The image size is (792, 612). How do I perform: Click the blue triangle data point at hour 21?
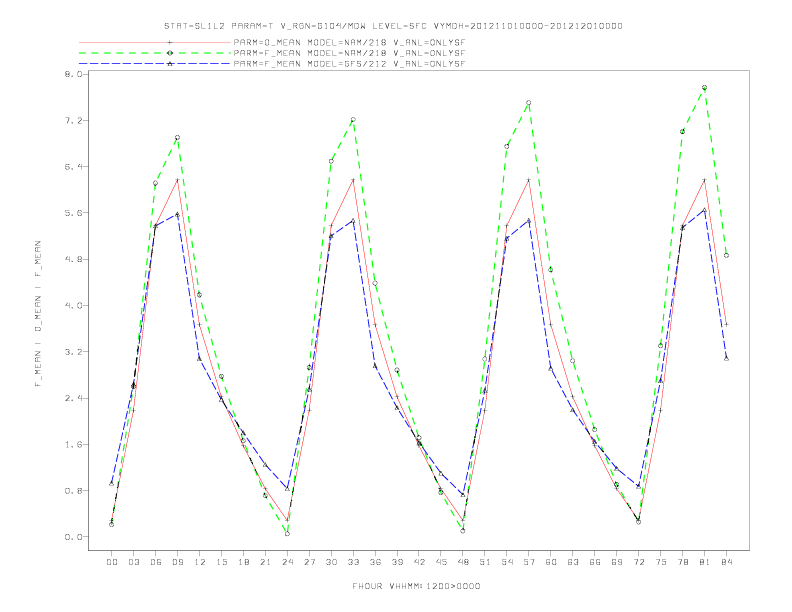point(265,465)
